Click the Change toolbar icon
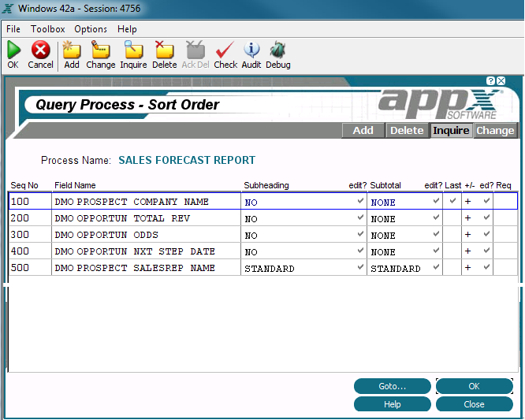 tap(100, 50)
